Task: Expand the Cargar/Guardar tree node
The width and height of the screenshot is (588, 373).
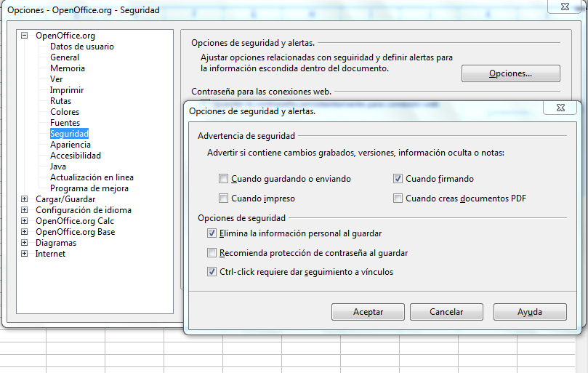Action: (25, 199)
